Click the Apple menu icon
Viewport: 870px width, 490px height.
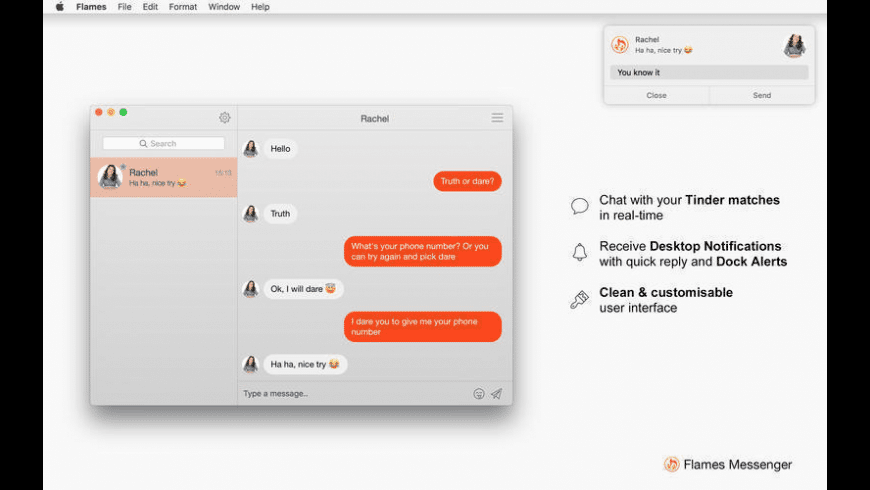(x=60, y=7)
